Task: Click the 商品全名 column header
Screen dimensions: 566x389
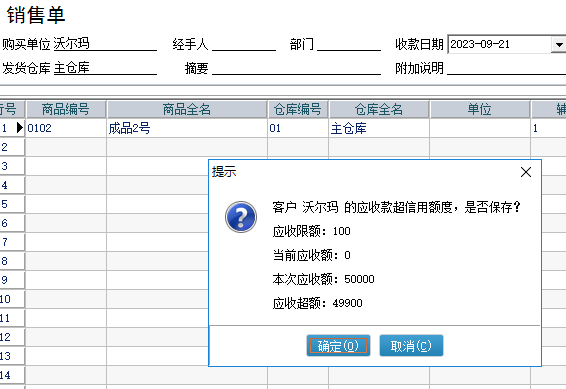Action: [187, 109]
